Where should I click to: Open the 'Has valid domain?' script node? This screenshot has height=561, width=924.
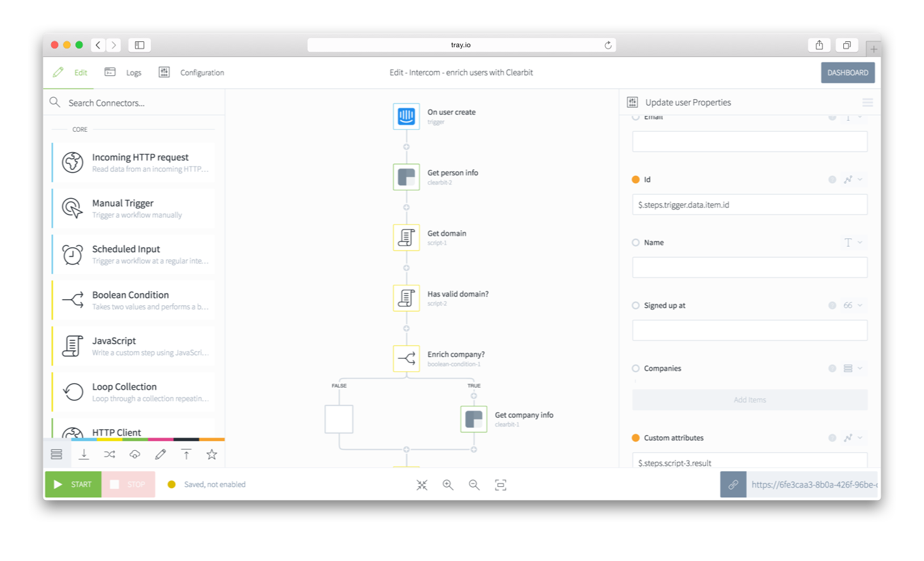pos(406,298)
